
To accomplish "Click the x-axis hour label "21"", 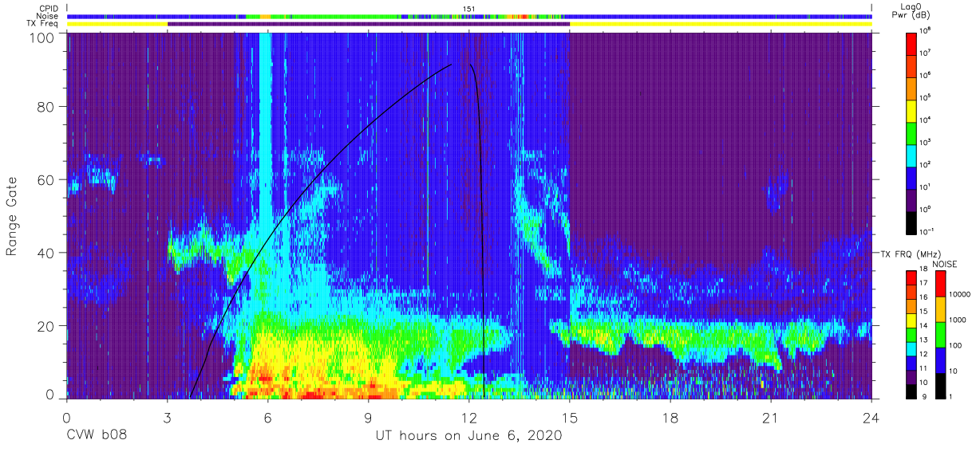I will 771,418.
